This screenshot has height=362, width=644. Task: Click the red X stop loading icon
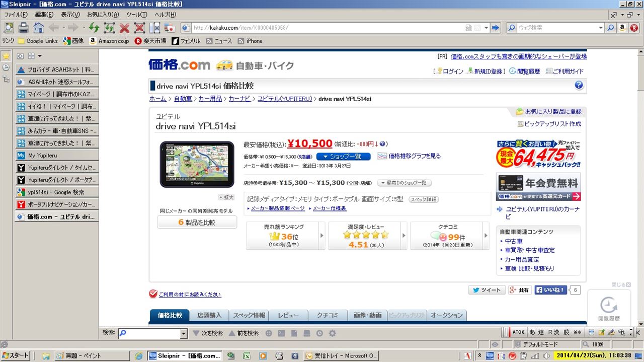pos(124,28)
